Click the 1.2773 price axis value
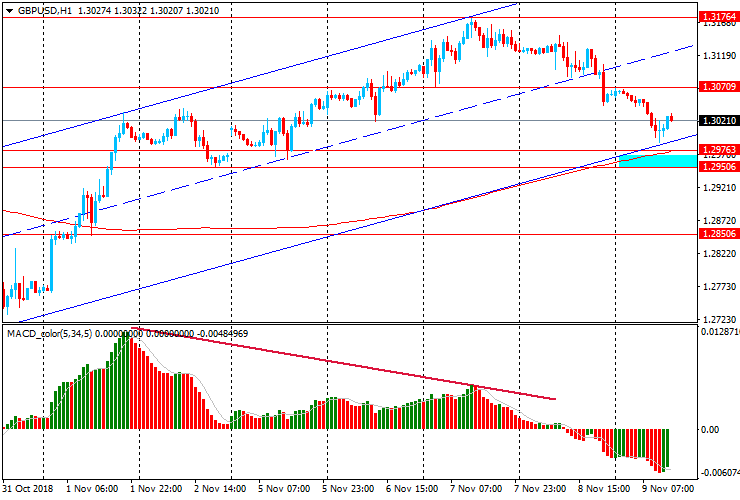 pos(716,287)
